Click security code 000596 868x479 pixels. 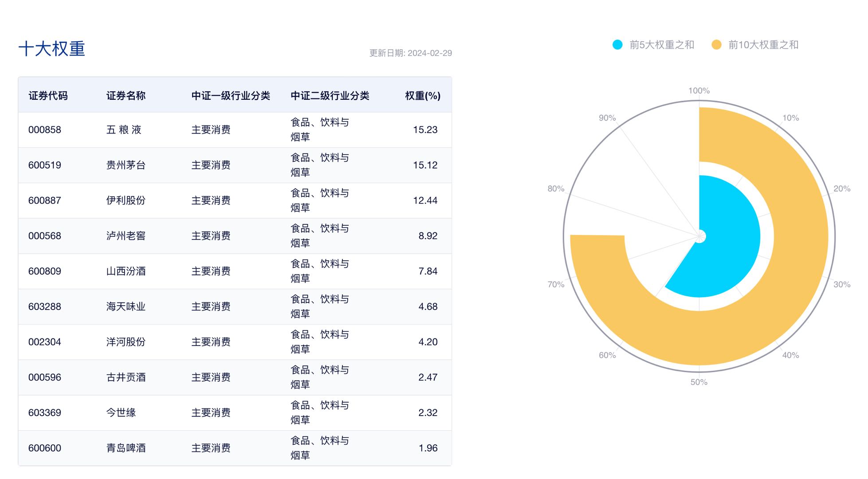tap(45, 377)
